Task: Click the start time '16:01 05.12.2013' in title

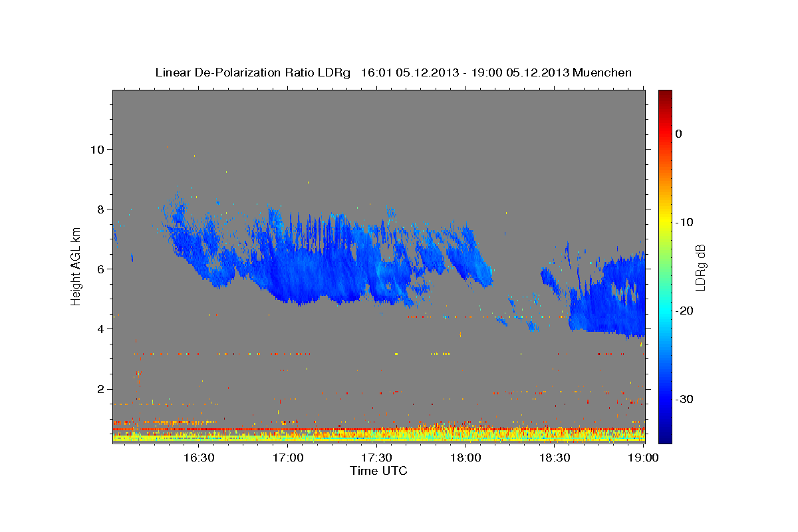Action: pos(410,72)
